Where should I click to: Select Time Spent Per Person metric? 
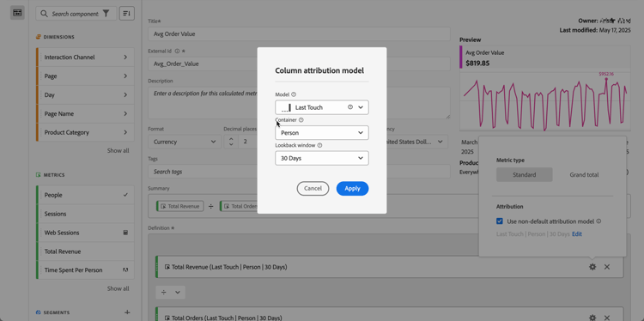(85, 270)
